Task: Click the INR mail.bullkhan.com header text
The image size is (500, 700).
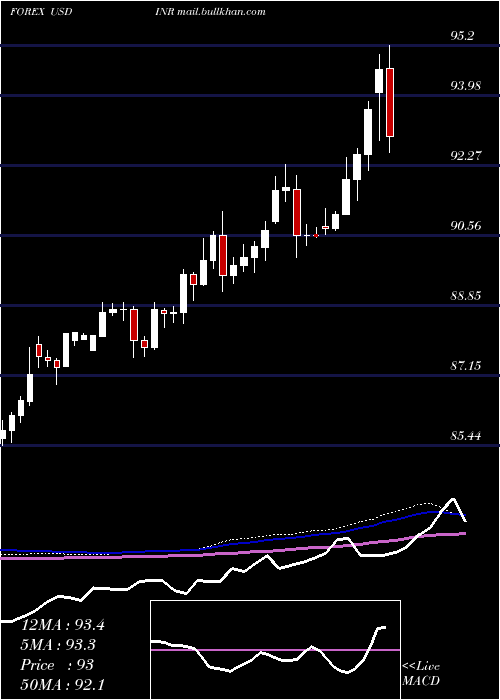Action: (x=210, y=11)
